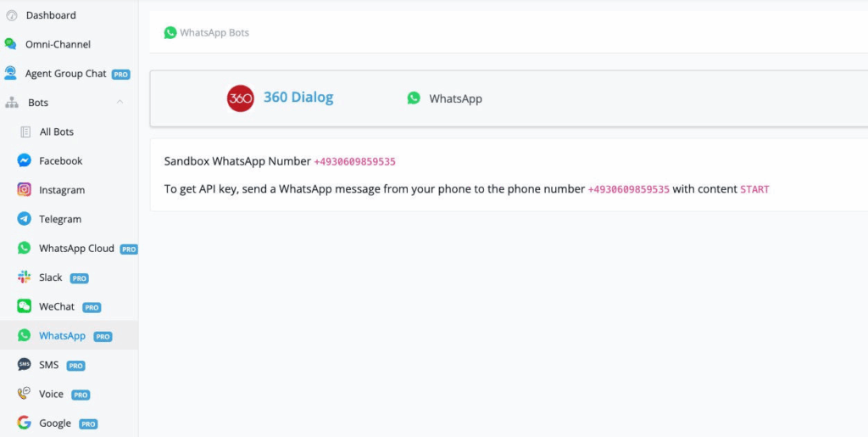Image resolution: width=868 pixels, height=437 pixels.
Task: Click the Sandbox WhatsApp Number value
Action: click(354, 161)
